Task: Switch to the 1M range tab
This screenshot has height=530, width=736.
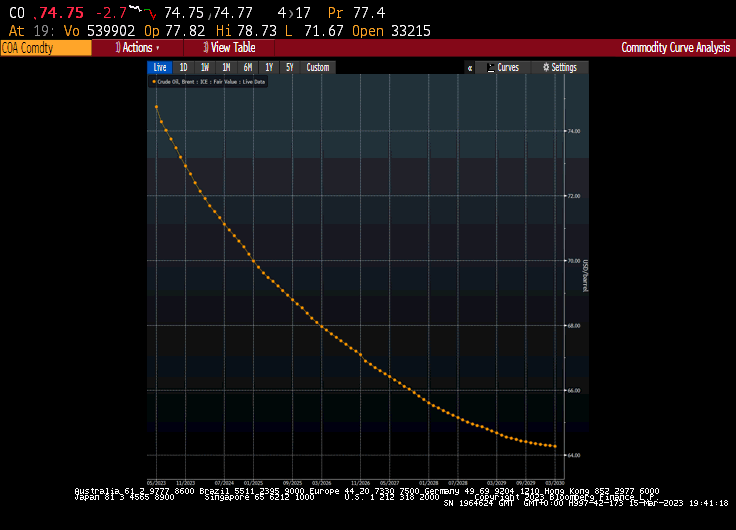Action: pyautogui.click(x=226, y=68)
